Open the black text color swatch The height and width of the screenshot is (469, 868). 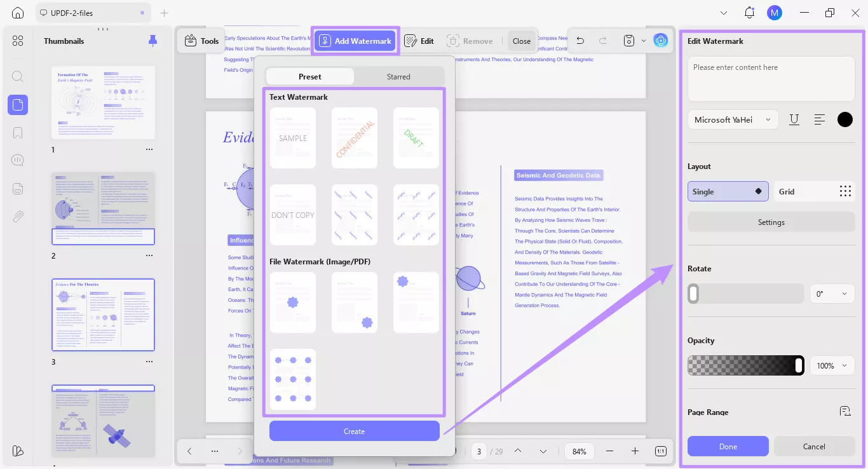(x=845, y=119)
